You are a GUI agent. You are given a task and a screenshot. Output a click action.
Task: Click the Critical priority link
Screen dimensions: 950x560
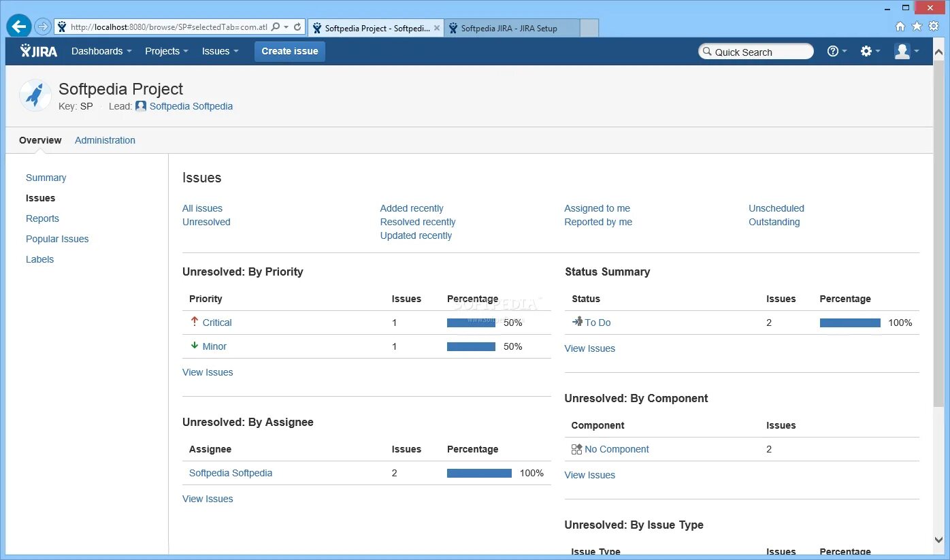[217, 323]
